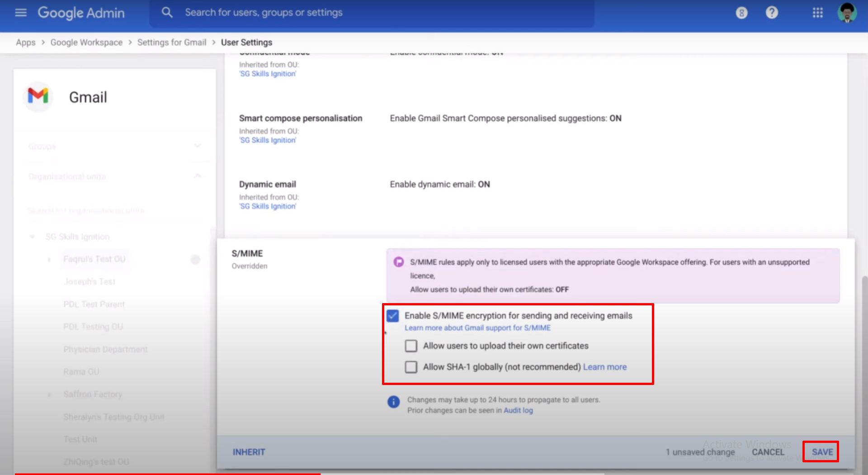This screenshot has width=868, height=475.
Task: Open the Google apps grid launcher
Action: point(817,13)
